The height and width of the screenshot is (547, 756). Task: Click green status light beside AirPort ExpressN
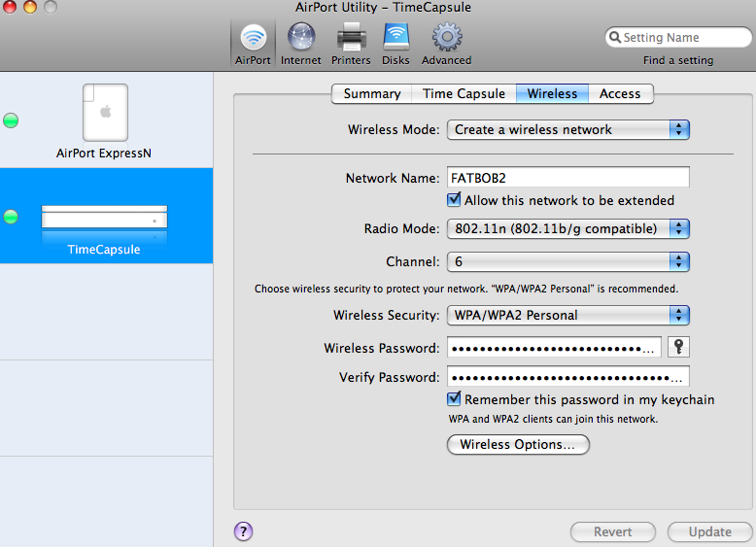pos(11,120)
